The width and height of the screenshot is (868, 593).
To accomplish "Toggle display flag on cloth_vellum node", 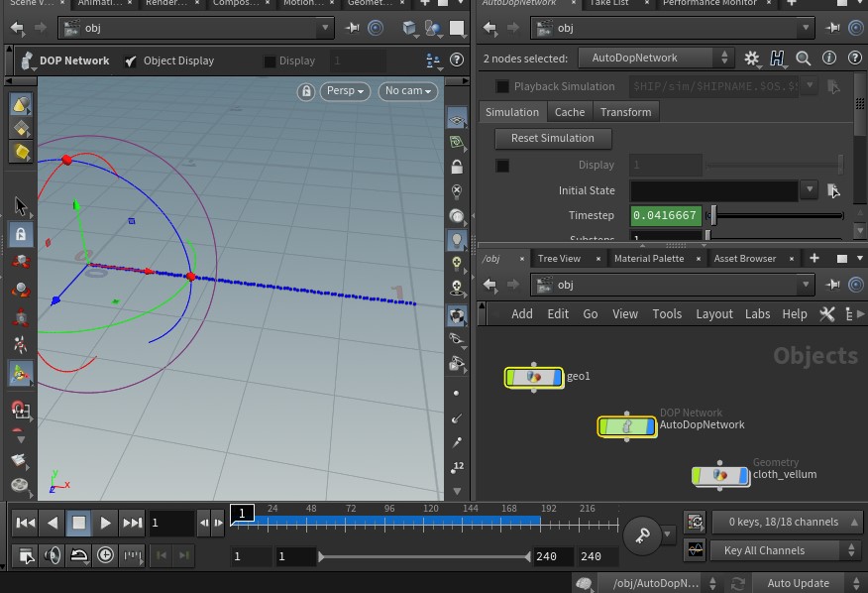I will pyautogui.click(x=742, y=476).
